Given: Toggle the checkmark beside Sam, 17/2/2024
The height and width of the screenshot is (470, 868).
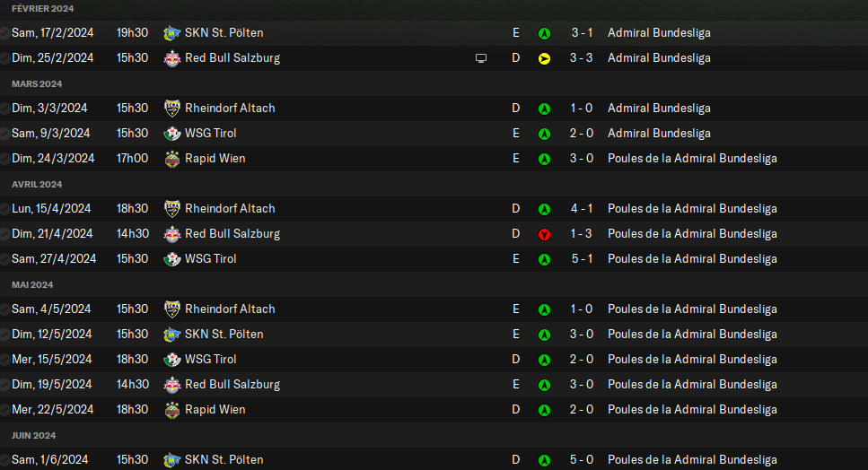Looking at the screenshot, I should click(5, 33).
